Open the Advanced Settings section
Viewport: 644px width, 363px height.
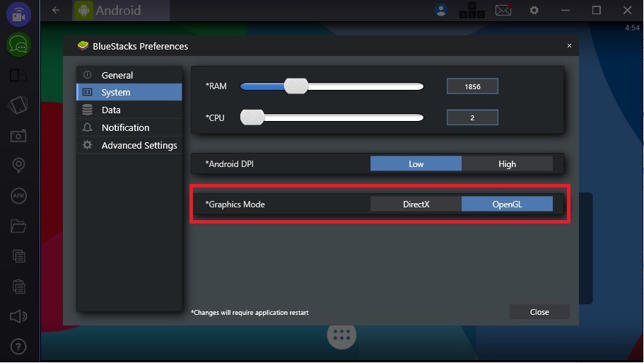[x=129, y=145]
